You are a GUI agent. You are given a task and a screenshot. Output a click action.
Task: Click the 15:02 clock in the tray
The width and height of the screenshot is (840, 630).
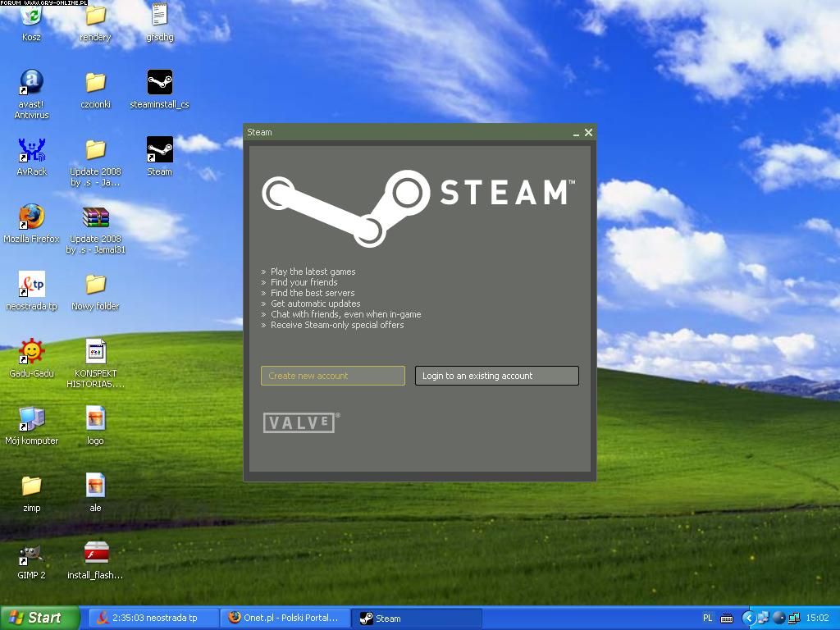point(818,619)
